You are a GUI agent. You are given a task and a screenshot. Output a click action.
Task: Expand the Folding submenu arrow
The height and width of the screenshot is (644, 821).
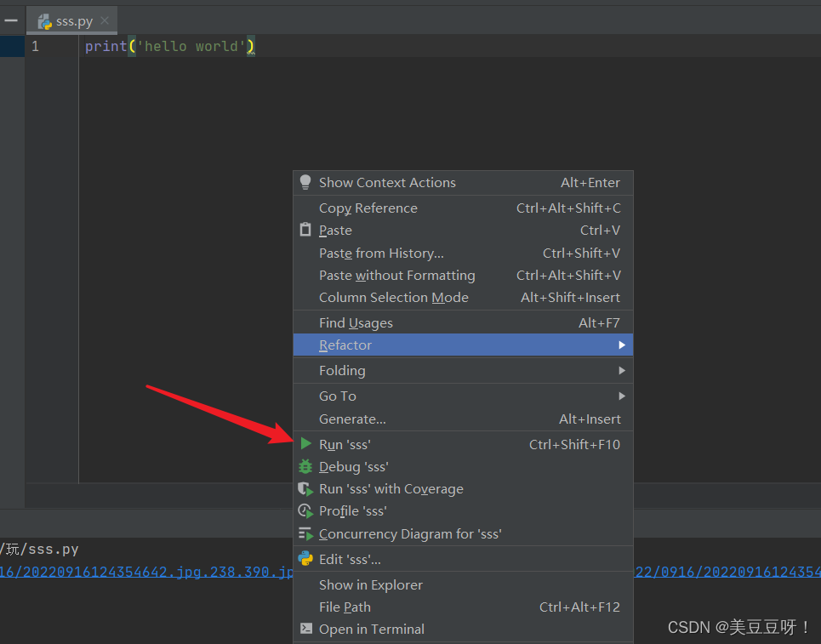[x=622, y=371]
